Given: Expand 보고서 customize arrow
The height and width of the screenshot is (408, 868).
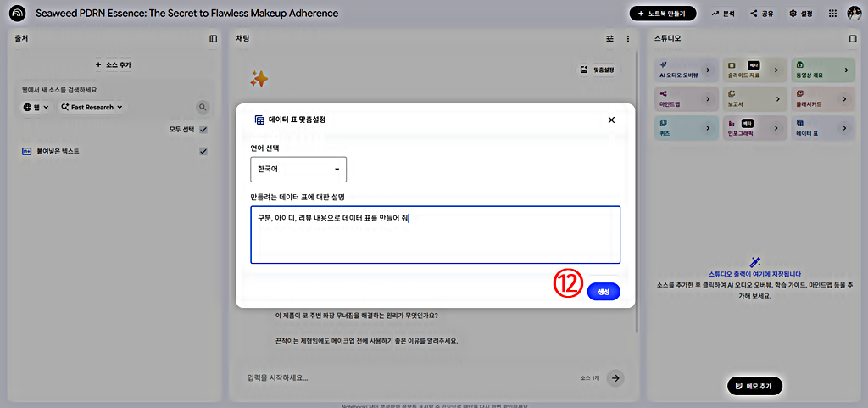Looking at the screenshot, I should (x=776, y=99).
